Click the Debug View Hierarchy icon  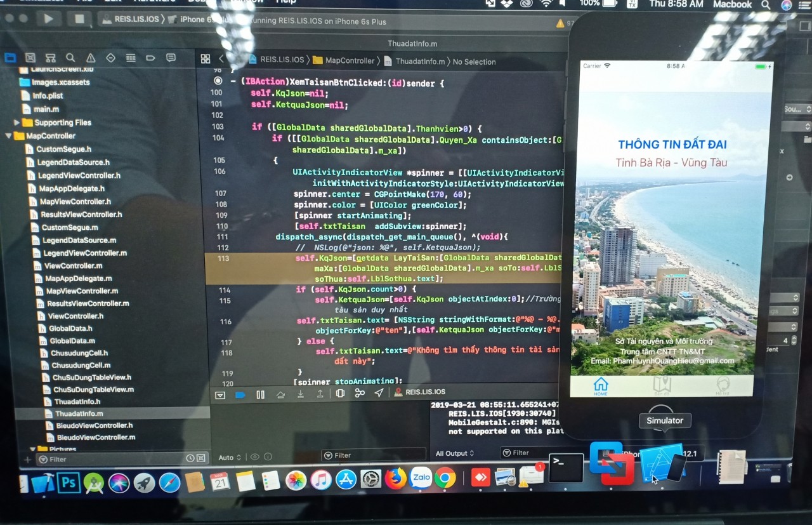[x=340, y=394]
